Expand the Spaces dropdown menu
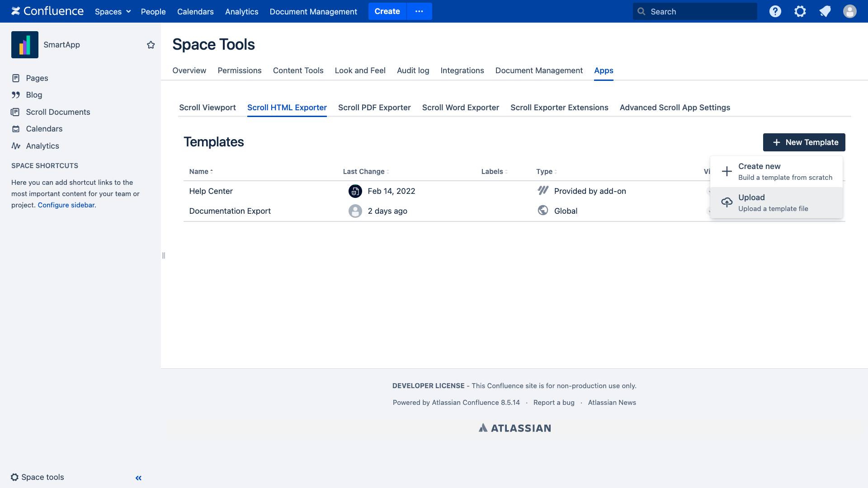Screen dimensions: 868x488 click(113, 11)
